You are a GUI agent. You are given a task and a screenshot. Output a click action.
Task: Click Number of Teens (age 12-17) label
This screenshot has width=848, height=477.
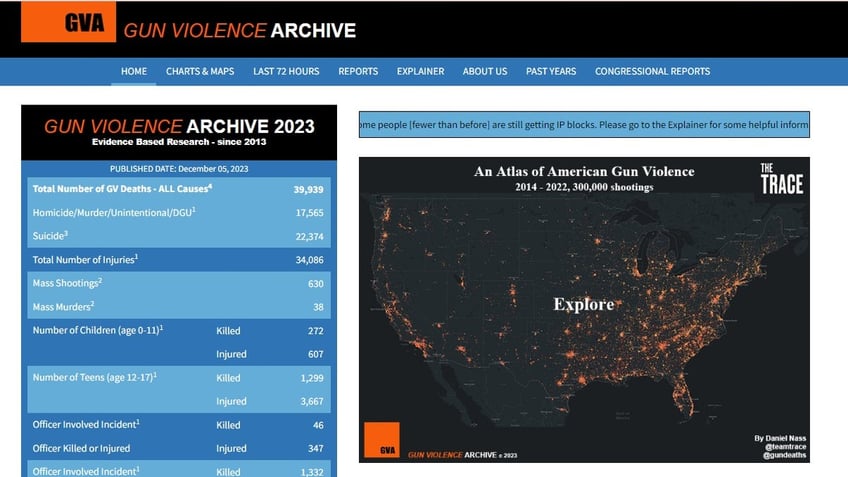tap(95, 377)
